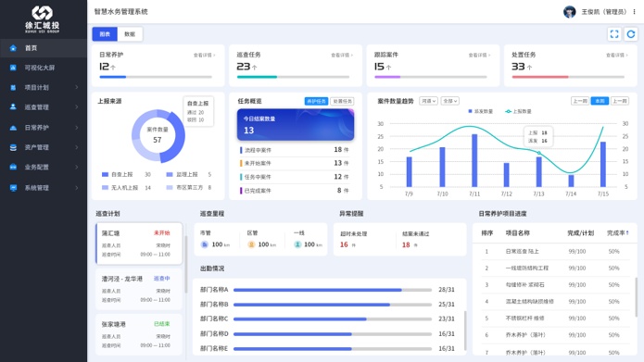Viewport: 644px width, 362px height.
Task: Click the 超时未处理 count 16
Action: [x=344, y=244]
